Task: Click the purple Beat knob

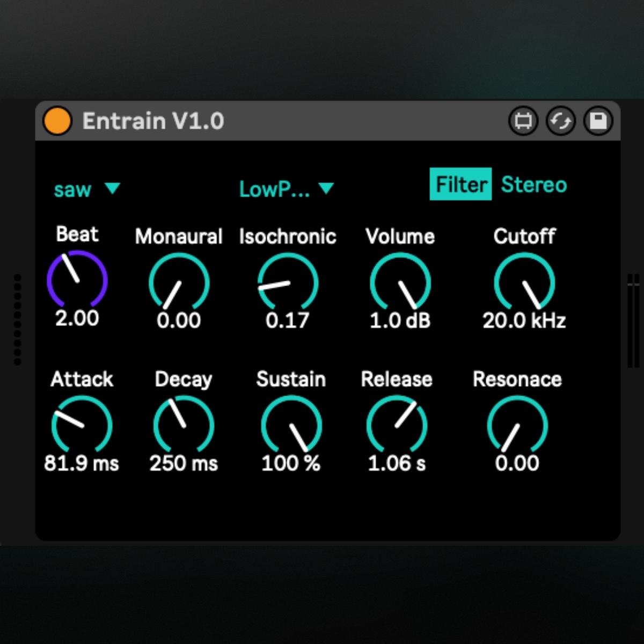Action: point(77,281)
